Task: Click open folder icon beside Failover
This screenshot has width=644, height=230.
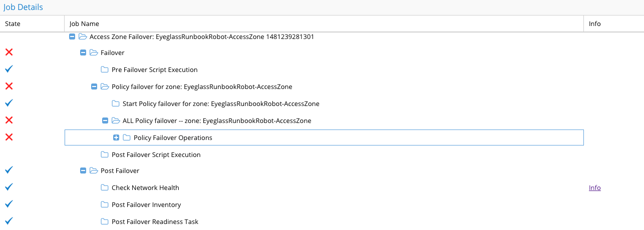Action: (94, 52)
